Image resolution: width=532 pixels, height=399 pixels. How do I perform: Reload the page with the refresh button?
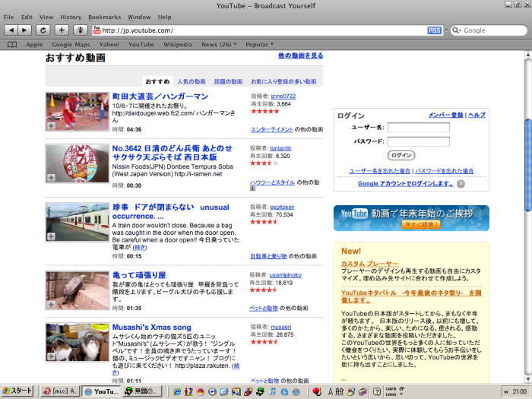point(43,30)
